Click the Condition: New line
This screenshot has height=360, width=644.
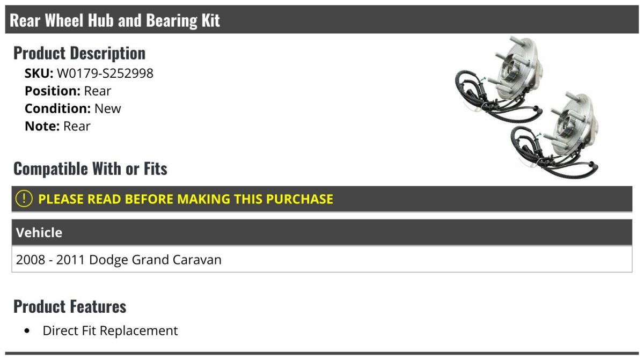(x=73, y=108)
